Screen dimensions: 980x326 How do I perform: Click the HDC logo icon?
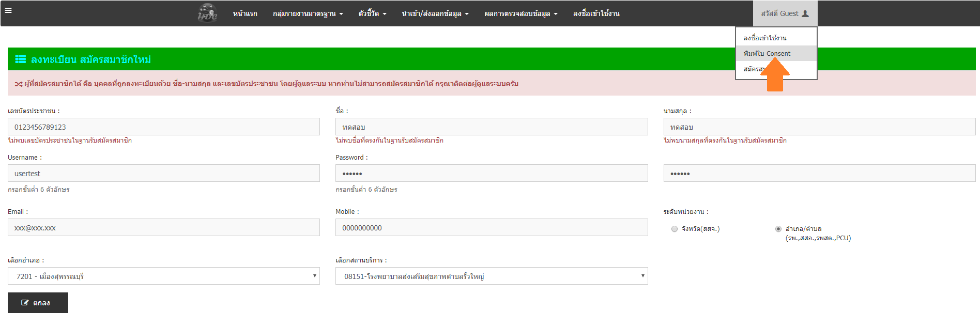tap(207, 13)
